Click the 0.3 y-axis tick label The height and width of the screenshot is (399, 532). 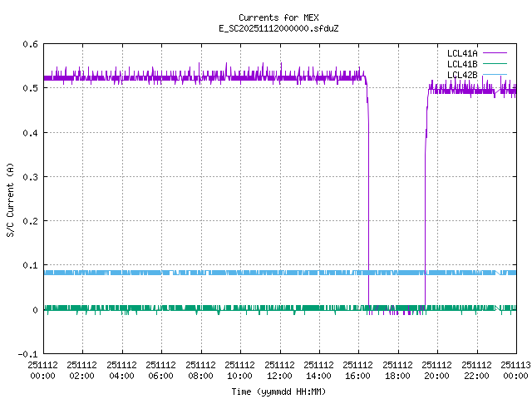click(28, 177)
